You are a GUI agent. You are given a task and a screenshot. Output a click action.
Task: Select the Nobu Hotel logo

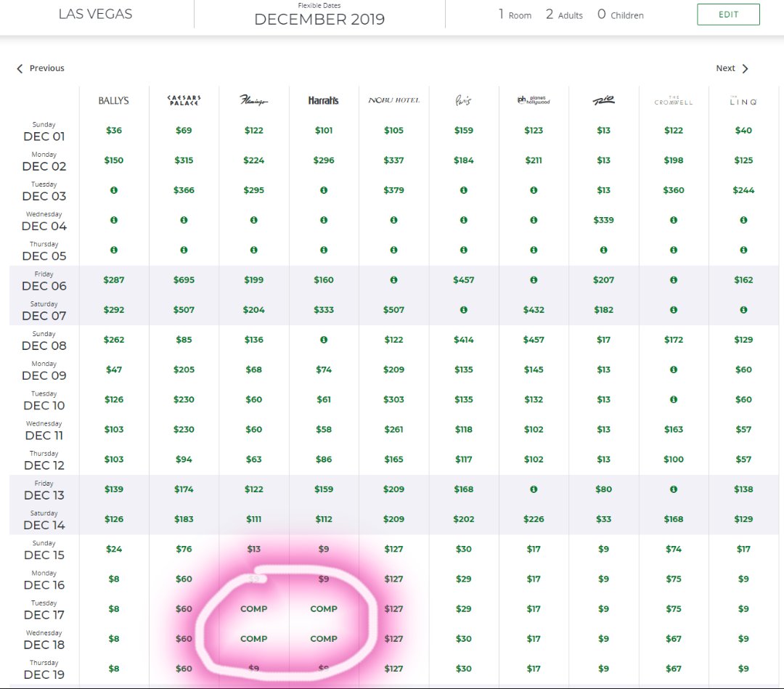pyautogui.click(x=393, y=100)
